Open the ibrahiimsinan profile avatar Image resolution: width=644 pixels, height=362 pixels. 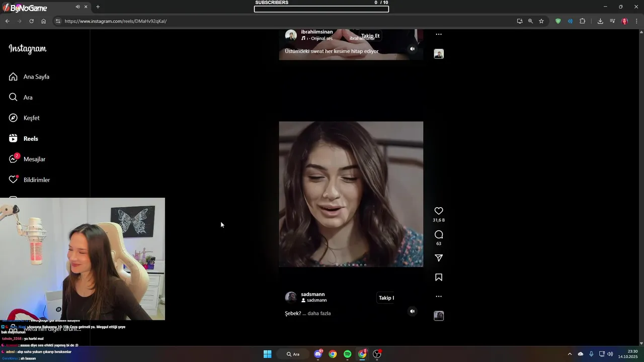pos(291,35)
